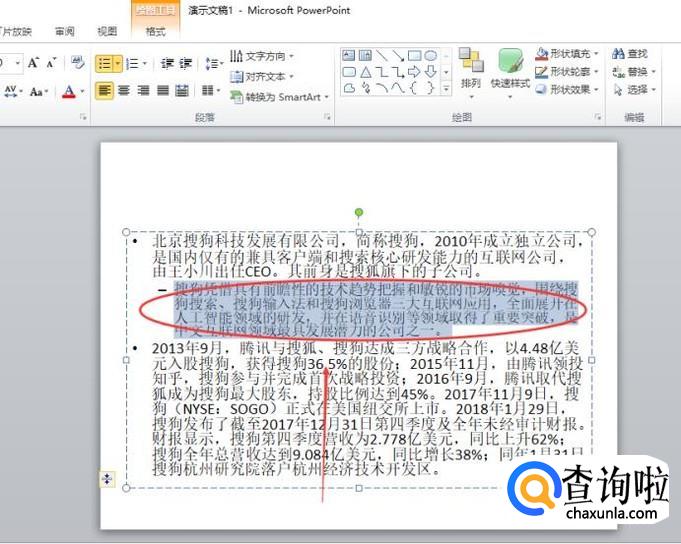The image size is (681, 544).
Task: Open 选择 select menu
Action: tap(634, 89)
